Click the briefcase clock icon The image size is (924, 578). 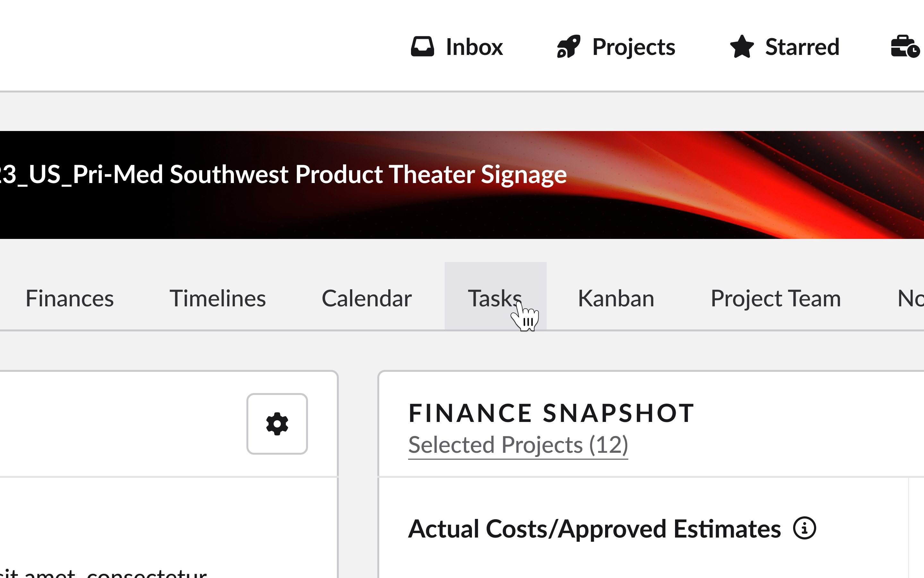[905, 47]
